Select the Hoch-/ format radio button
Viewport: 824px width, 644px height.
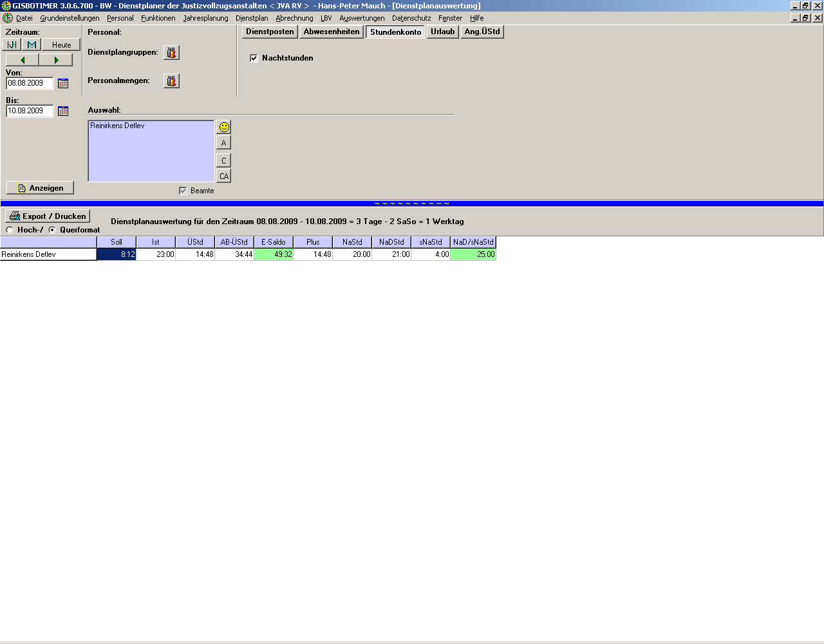tap(10, 230)
